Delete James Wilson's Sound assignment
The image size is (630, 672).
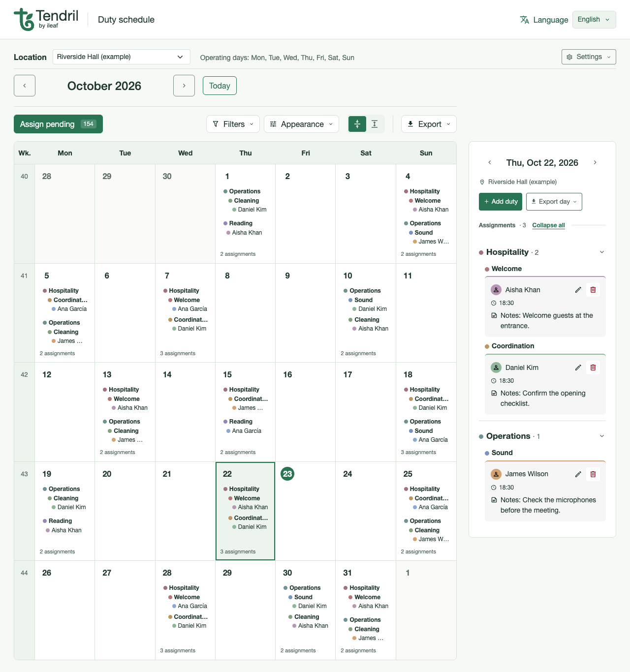point(593,474)
